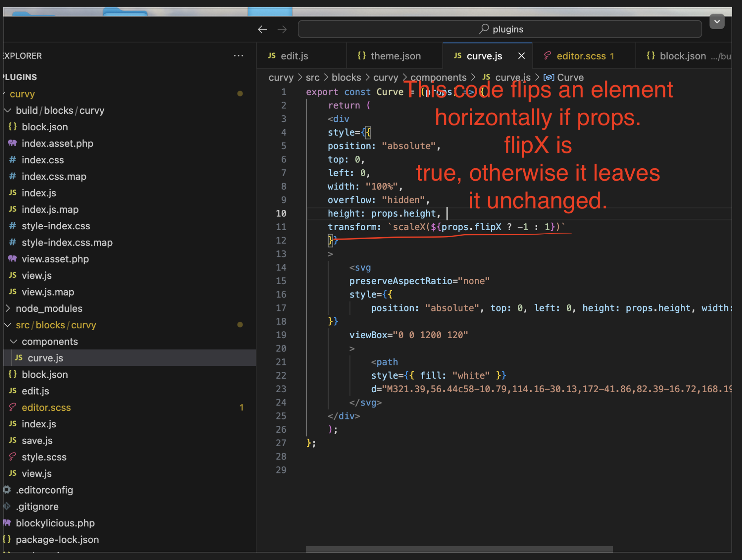Click the 'overflow: "hidden"' line
The height and width of the screenshot is (560, 742).
point(379,200)
